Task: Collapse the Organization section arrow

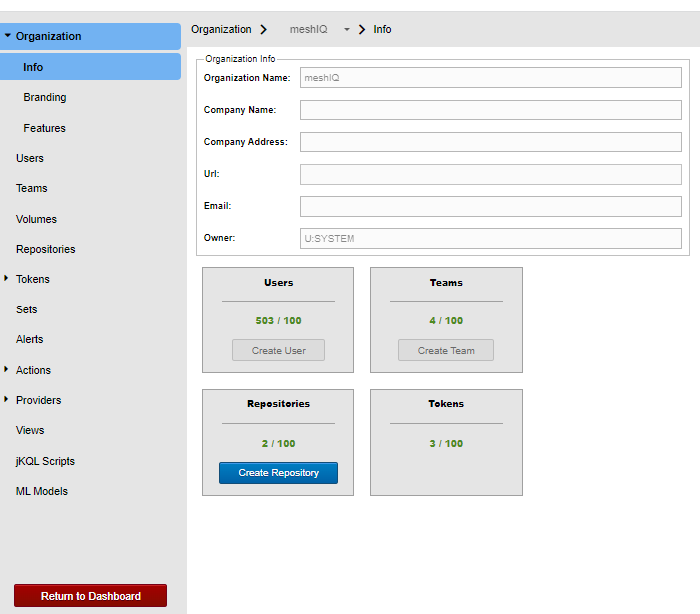Action: 8,35
